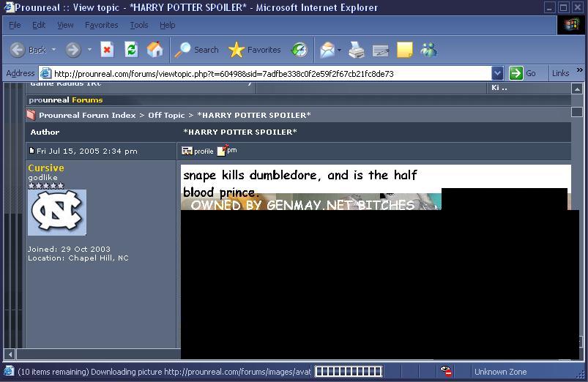Click the download progress bar
The image size is (588, 382).
pyautogui.click(x=349, y=372)
